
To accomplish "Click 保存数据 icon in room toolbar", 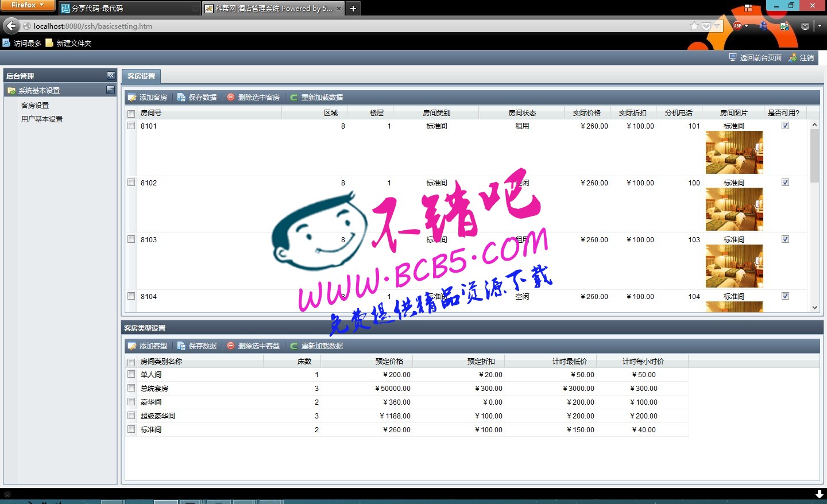I will pos(181,98).
